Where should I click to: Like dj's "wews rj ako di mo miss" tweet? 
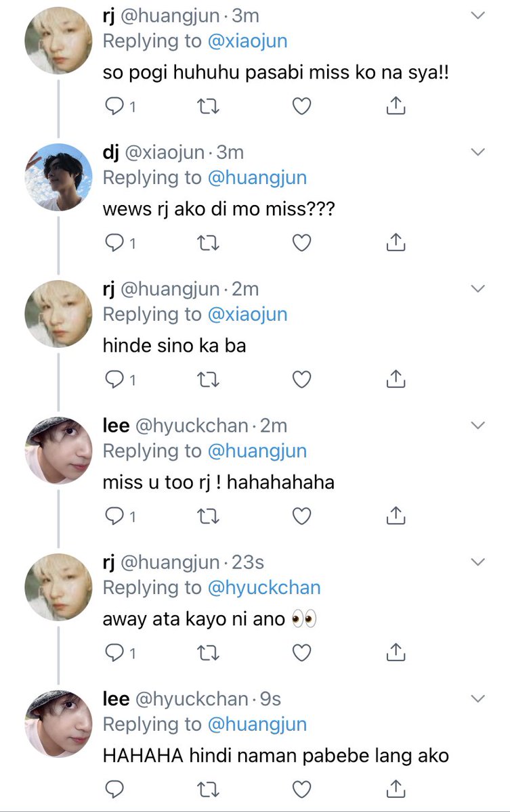coord(301,243)
